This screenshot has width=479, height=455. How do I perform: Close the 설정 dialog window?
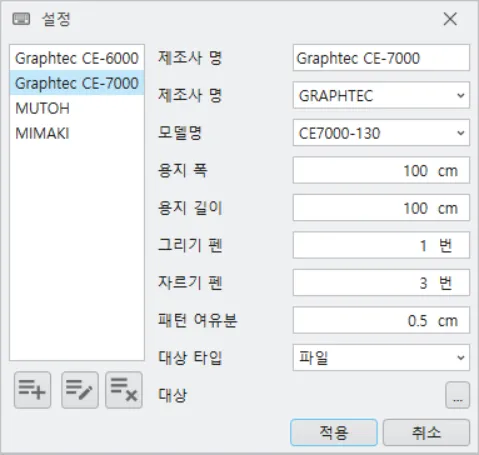[450, 19]
